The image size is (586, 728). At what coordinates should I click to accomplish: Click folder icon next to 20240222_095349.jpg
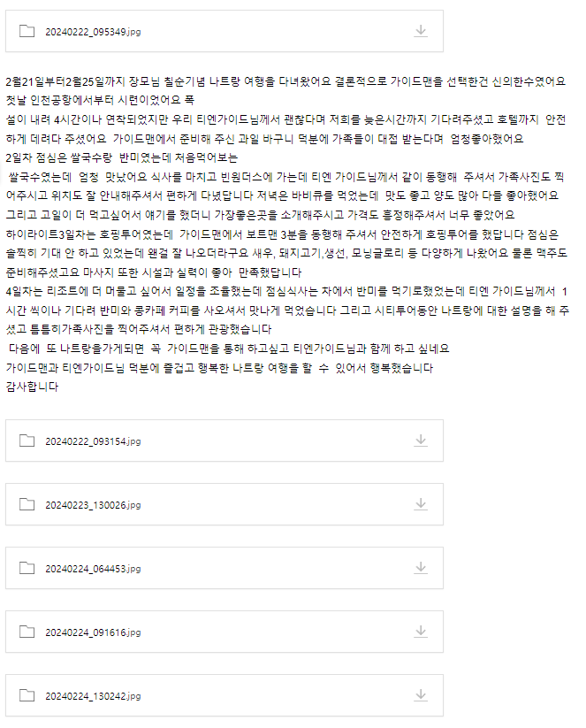(27, 31)
